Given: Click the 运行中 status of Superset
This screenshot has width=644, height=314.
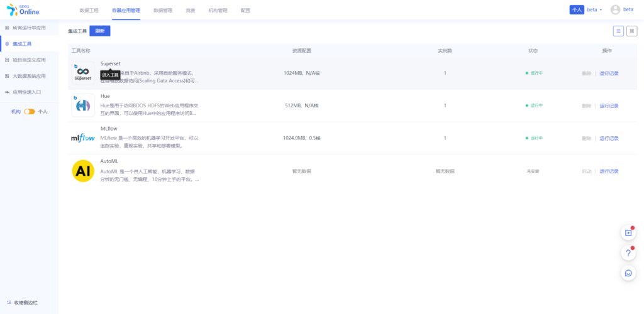Looking at the screenshot, I should tap(534, 73).
